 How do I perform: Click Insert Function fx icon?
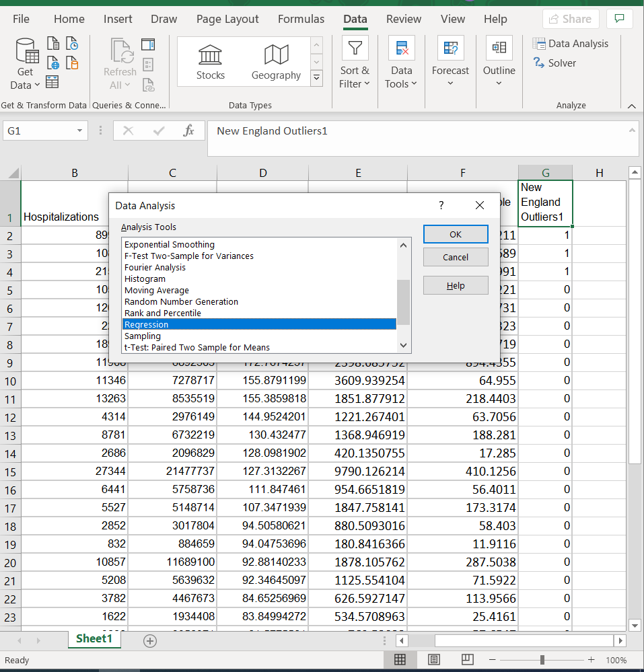pos(188,130)
